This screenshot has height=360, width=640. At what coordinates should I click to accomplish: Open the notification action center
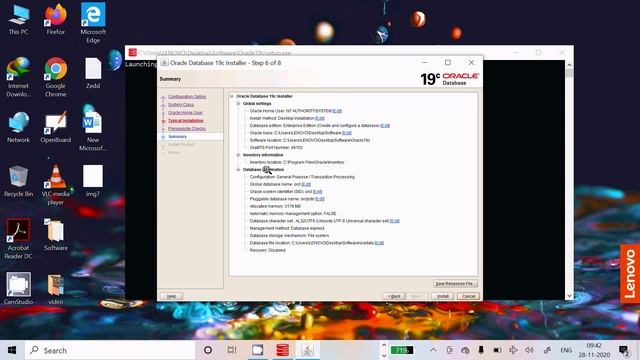624,350
